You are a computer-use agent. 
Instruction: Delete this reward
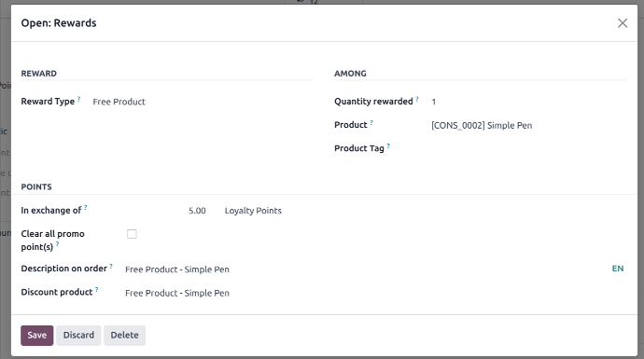coord(124,335)
